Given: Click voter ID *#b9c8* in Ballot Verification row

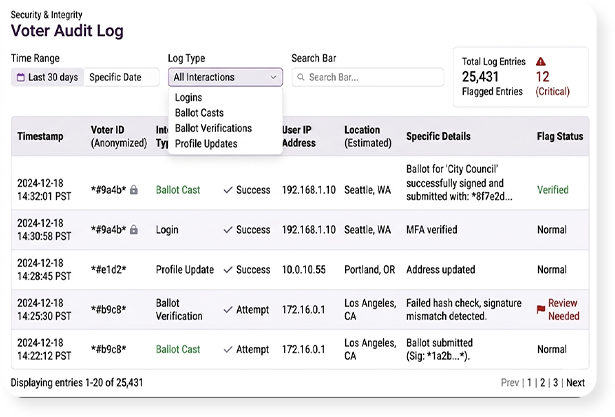Looking at the screenshot, I should pos(109,310).
